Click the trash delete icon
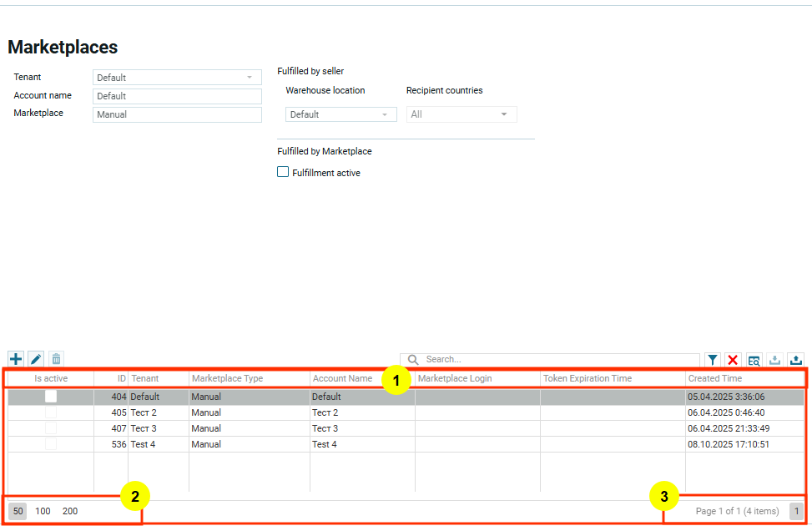This screenshot has width=812, height=526. click(x=56, y=359)
